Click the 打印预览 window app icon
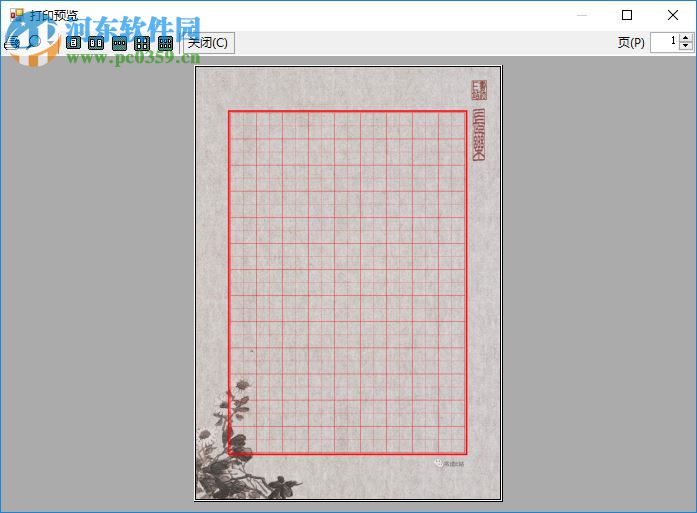Image resolution: width=697 pixels, height=513 pixels. pos(16,15)
